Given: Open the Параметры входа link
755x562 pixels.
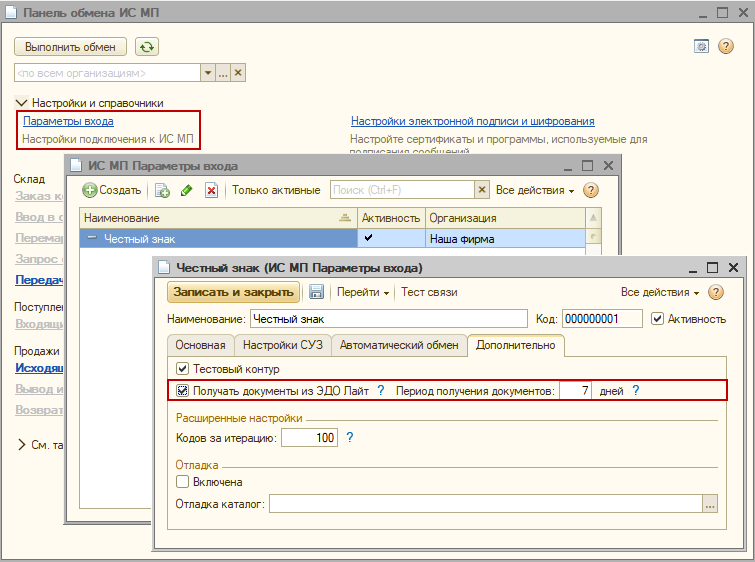Looking at the screenshot, I should [68, 121].
